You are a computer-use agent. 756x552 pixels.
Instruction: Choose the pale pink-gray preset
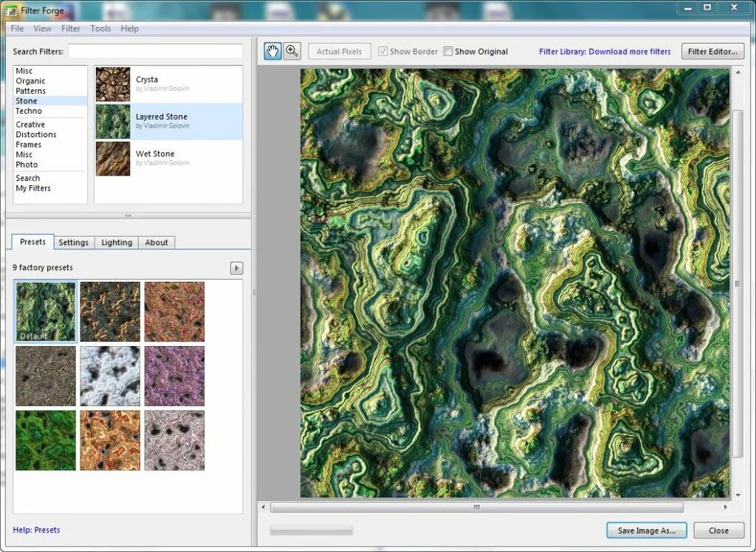pyautogui.click(x=174, y=440)
